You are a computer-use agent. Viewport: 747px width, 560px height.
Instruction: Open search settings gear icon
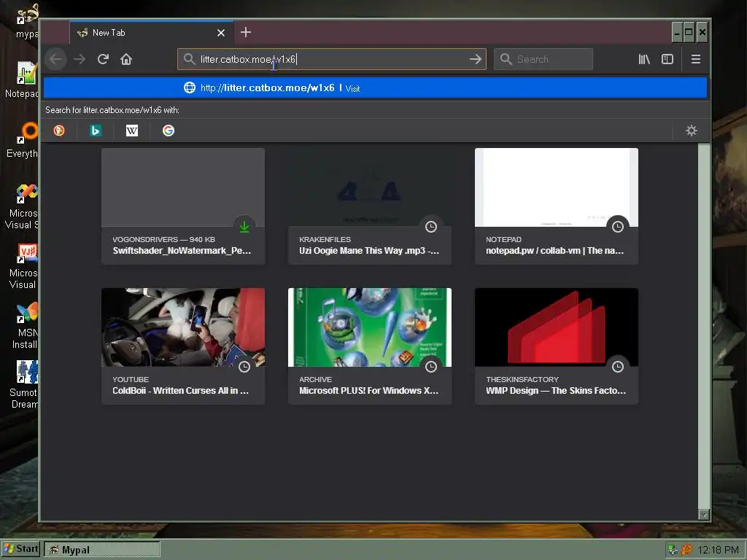pos(692,131)
